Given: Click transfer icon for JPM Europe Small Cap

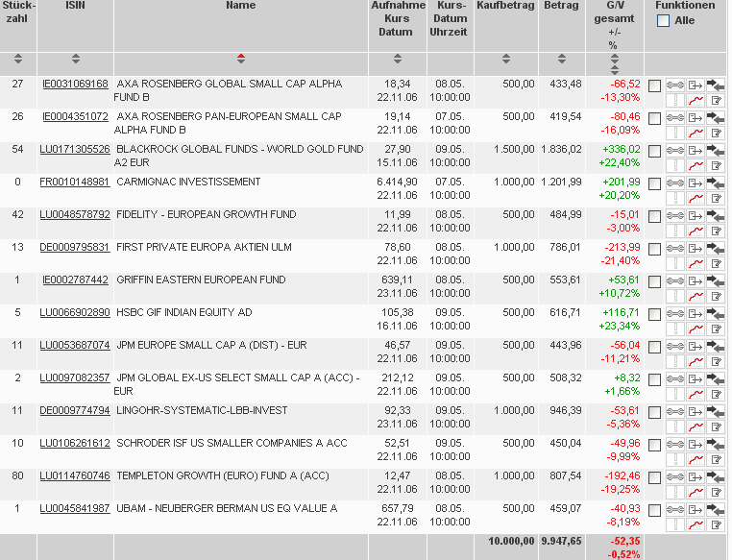Looking at the screenshot, I should [695, 346].
